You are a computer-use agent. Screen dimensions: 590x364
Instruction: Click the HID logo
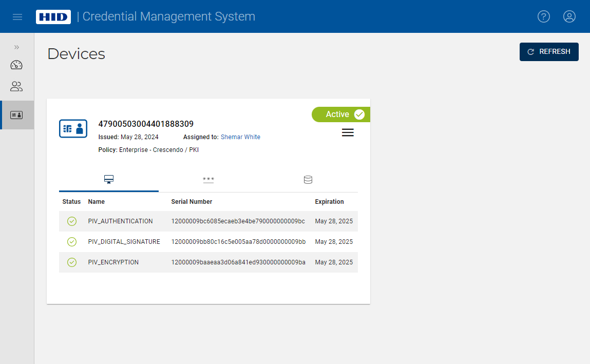click(53, 17)
